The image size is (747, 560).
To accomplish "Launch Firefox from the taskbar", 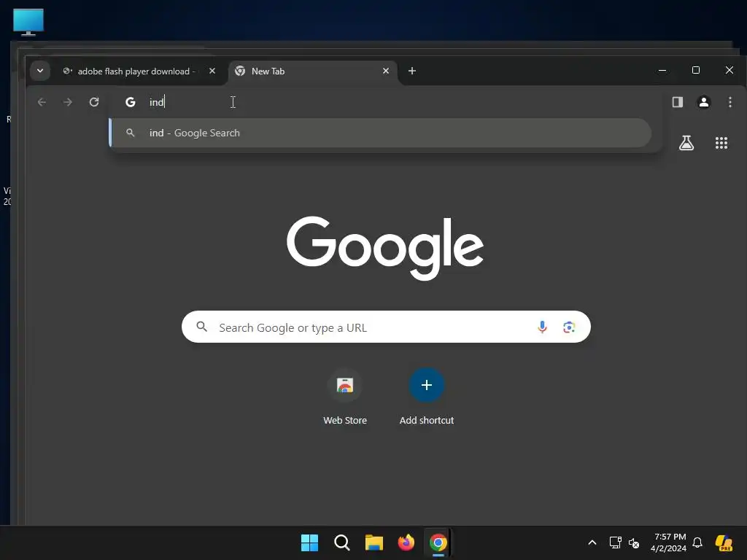I will pos(406,542).
